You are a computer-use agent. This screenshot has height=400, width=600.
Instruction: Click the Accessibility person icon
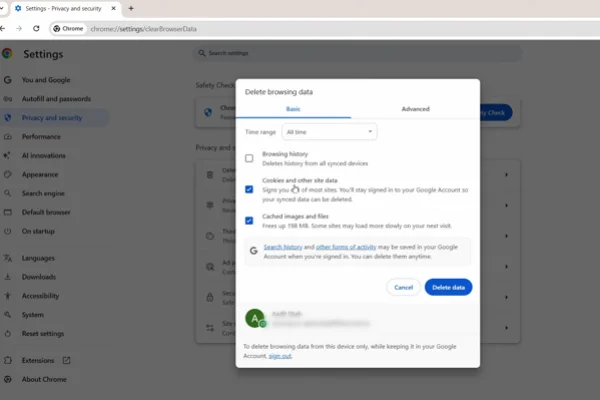(8, 296)
